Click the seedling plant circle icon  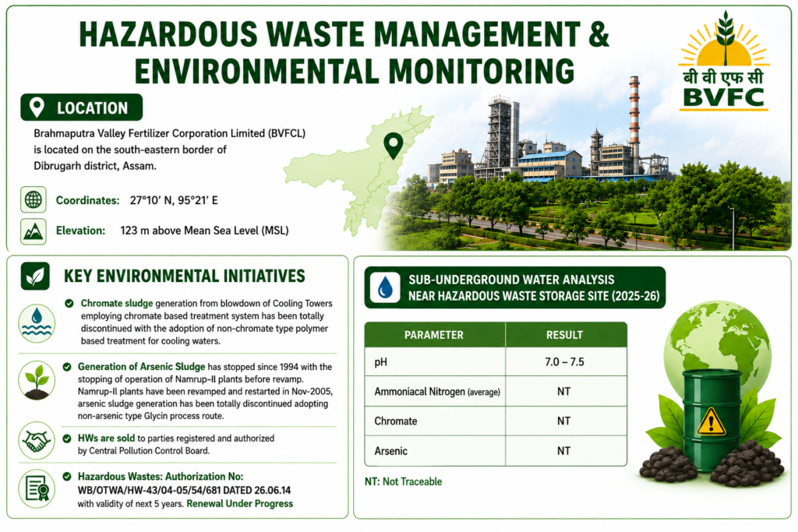(x=37, y=380)
